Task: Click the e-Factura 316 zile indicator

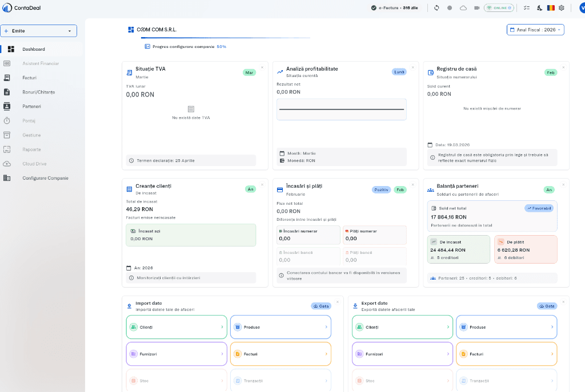Action: [394, 8]
